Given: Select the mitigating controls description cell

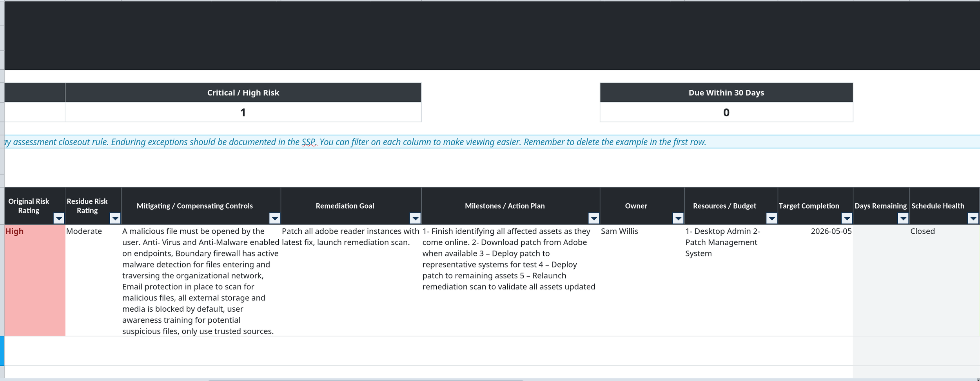Looking at the screenshot, I should [201, 280].
